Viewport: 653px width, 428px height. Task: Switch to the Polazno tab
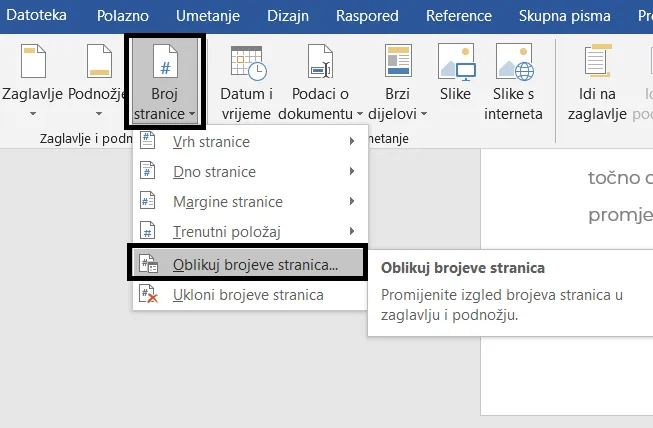coord(123,16)
